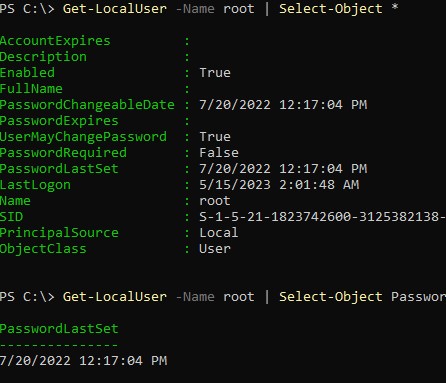The height and width of the screenshot is (383, 446).
Task: Click the AccountExpires property label
Action: (x=55, y=41)
